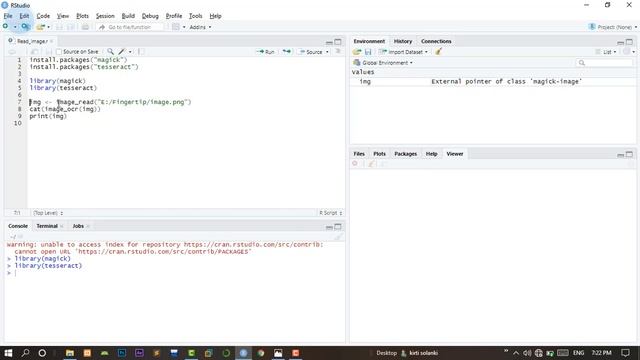The height and width of the screenshot is (360, 640).
Task: Switch to the Terminal tab
Action: pos(47,226)
